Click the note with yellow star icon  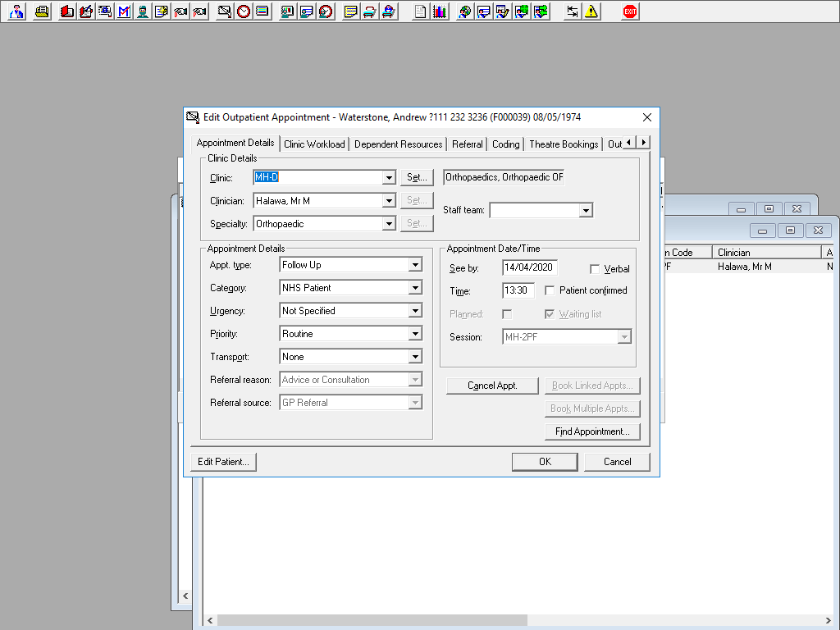click(162, 11)
